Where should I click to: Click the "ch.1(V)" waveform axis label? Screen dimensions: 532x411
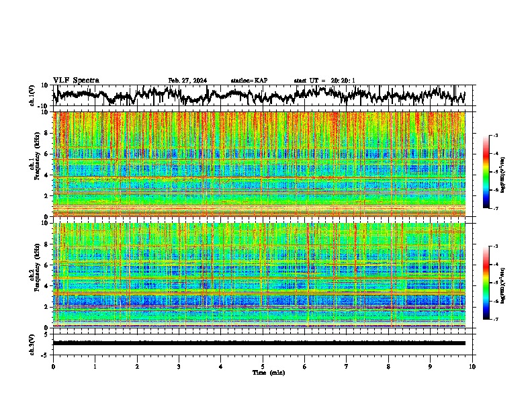click(32, 95)
